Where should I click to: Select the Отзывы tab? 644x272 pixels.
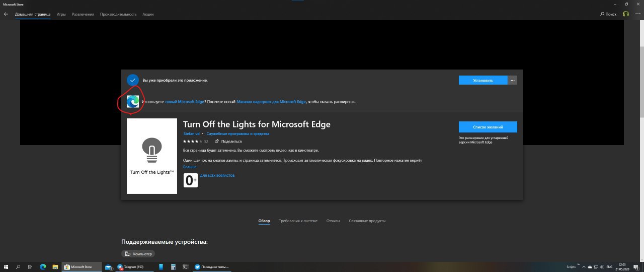point(333,221)
